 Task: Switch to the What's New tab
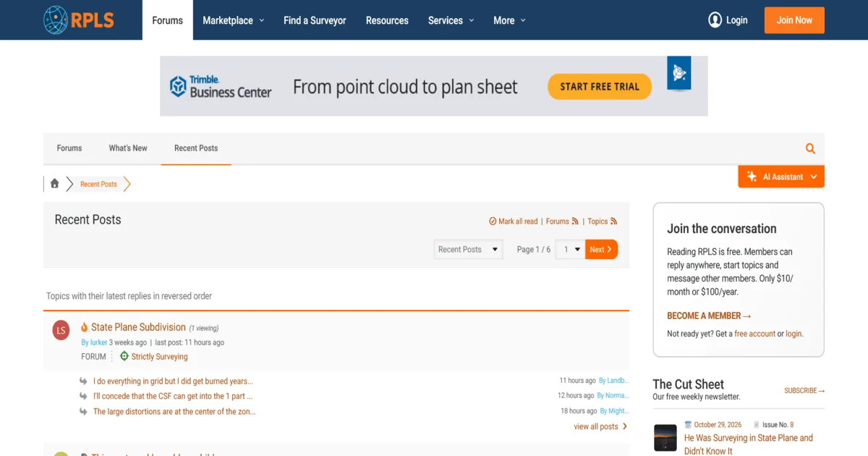coord(128,148)
